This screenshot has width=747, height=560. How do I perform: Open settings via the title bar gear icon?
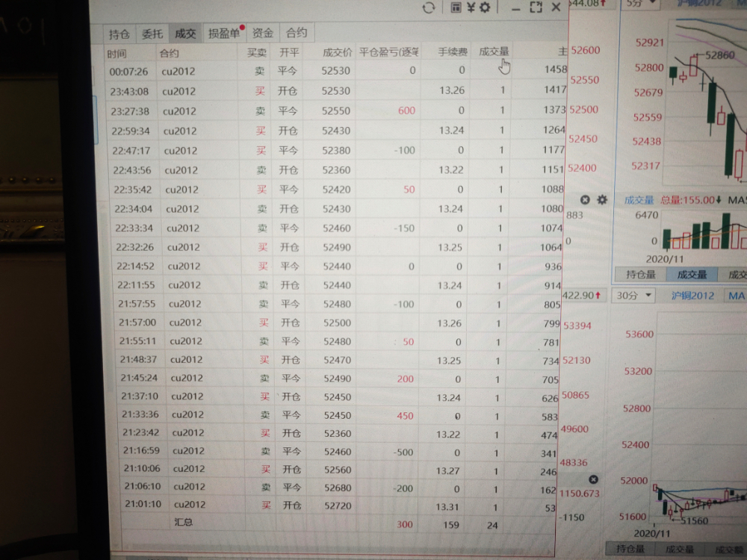click(485, 7)
